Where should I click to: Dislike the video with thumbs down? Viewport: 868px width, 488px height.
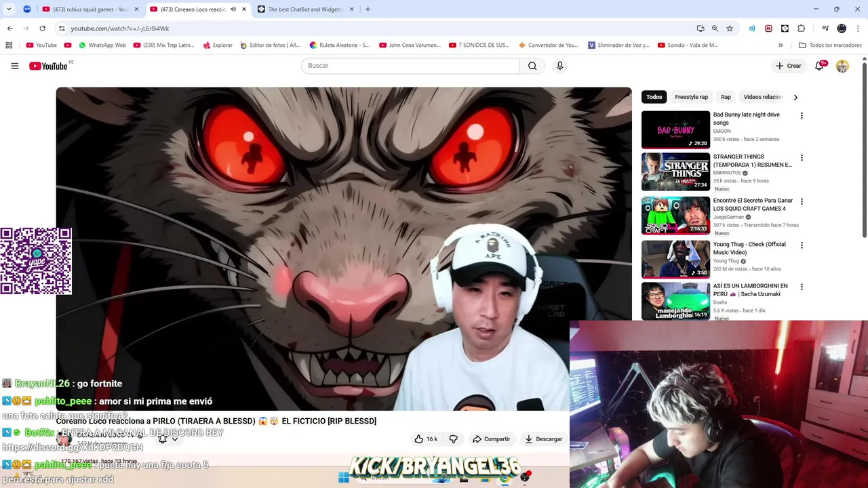(x=454, y=439)
